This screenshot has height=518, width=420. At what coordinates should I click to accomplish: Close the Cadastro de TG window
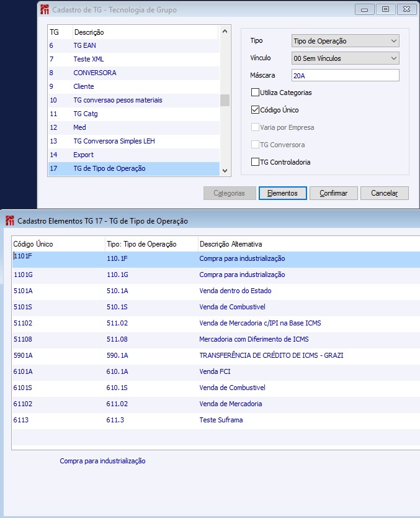click(x=406, y=9)
